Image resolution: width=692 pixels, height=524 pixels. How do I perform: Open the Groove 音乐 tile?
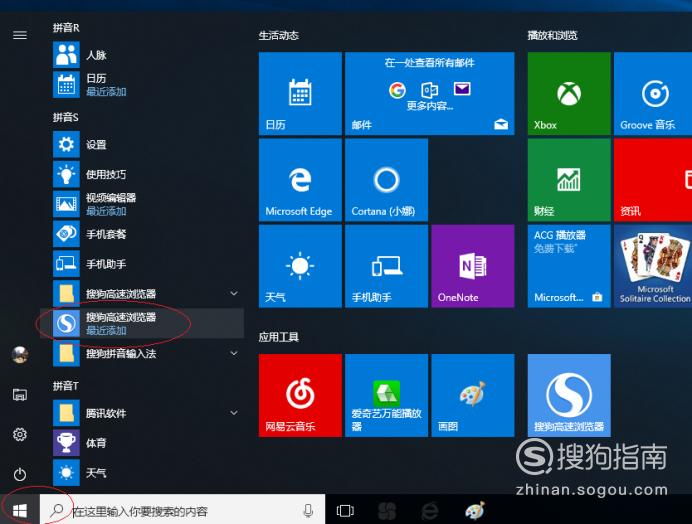pyautogui.click(x=653, y=93)
